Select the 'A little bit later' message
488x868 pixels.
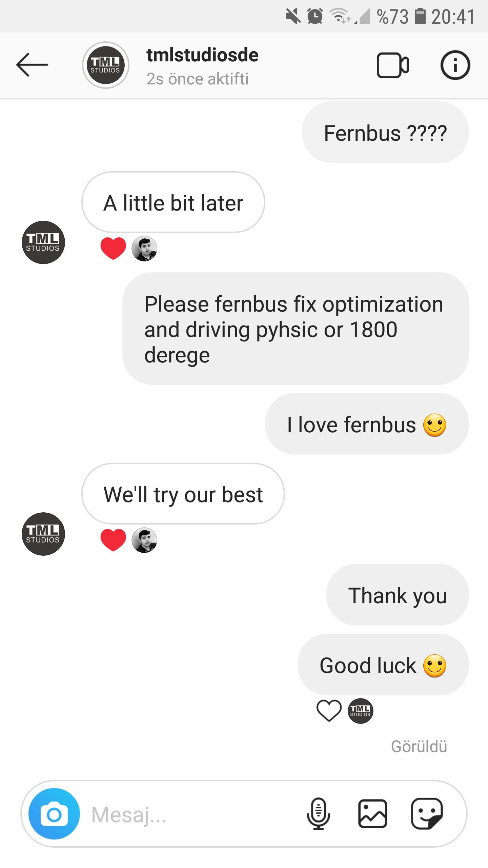point(173,202)
